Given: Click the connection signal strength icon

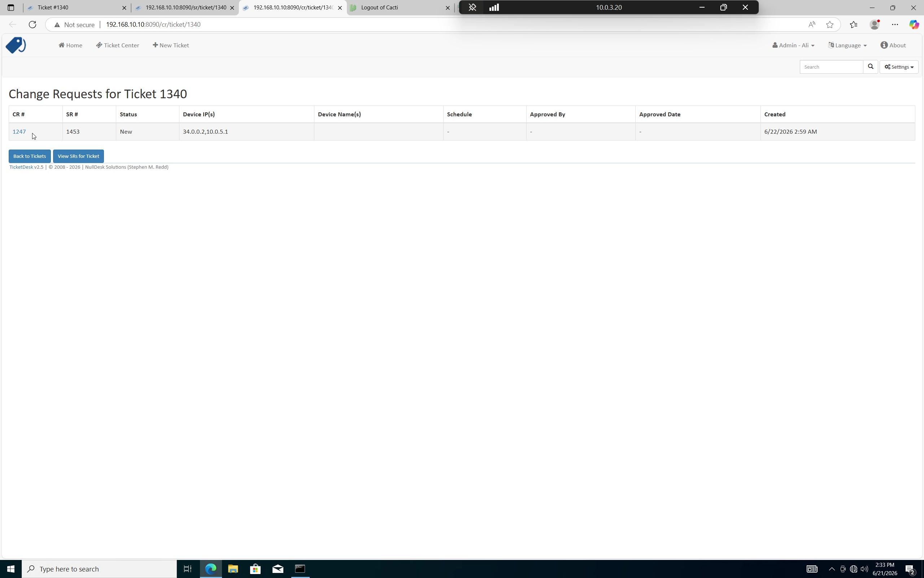Looking at the screenshot, I should tap(494, 8).
